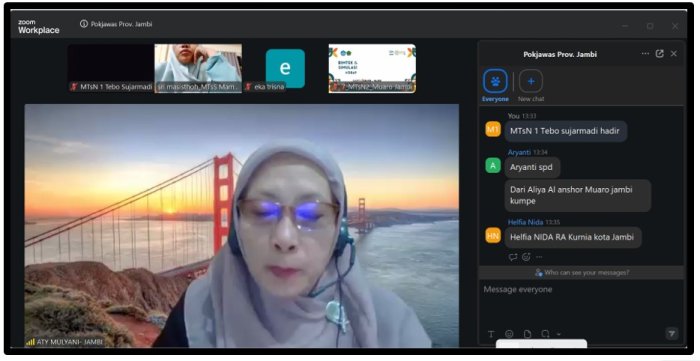Screen dimensions: 700x361
Task: Send the chat message
Action: 671,333
